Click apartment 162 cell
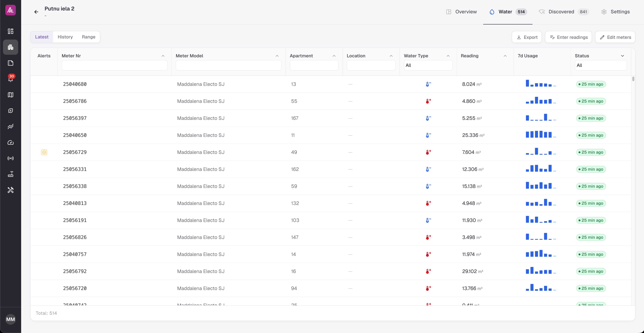This screenshot has height=333, width=644. coord(295,169)
